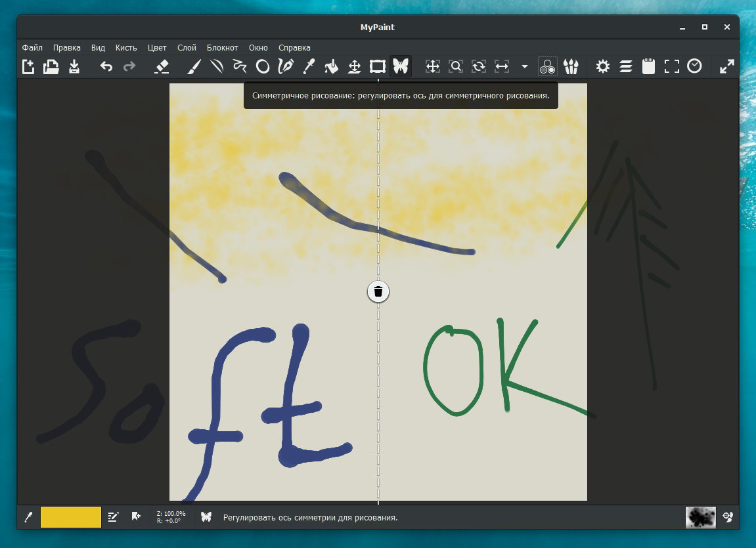This screenshot has height=548, width=756.
Task: Open the Кисть menu
Action: pos(126,48)
